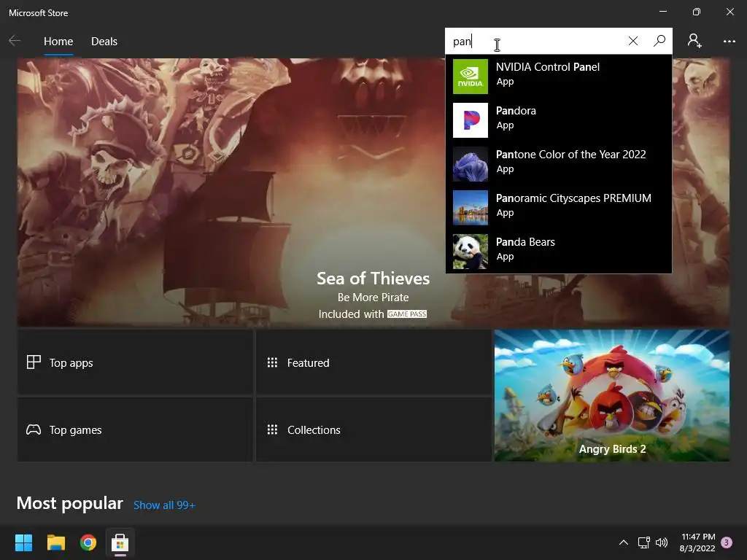Click the Top apps grid icon
This screenshot has width=747, height=560.
34,362
